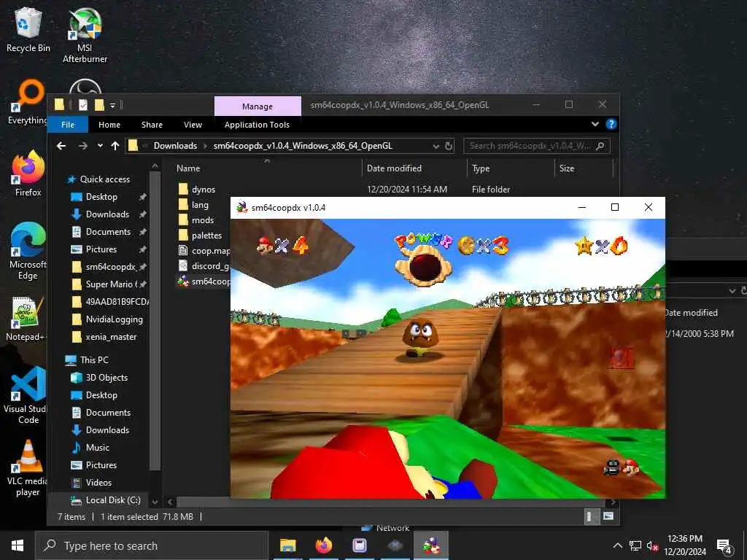The height and width of the screenshot is (560, 747).
Task: Open Microsoft Edge desktop shortcut
Action: click(28, 251)
